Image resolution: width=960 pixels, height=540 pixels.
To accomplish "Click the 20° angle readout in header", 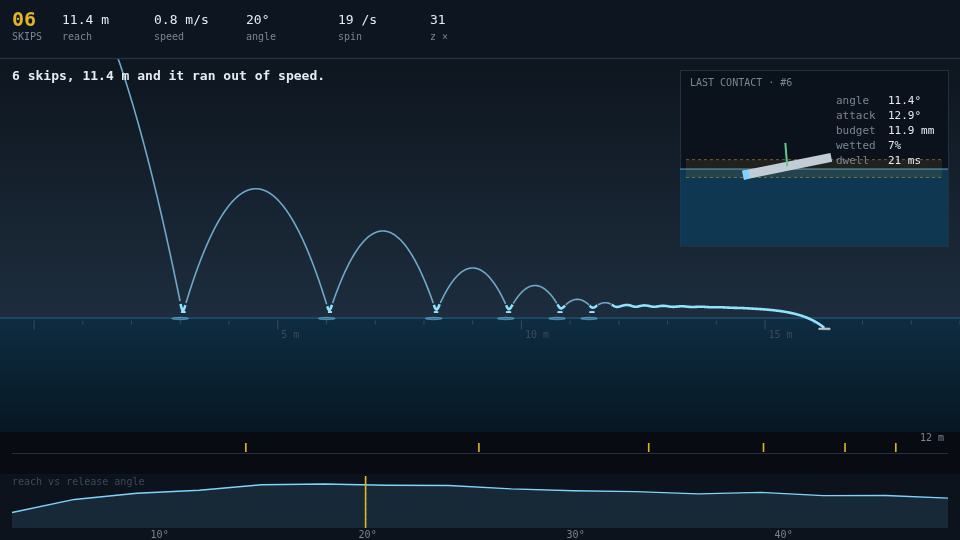I will point(258,20).
